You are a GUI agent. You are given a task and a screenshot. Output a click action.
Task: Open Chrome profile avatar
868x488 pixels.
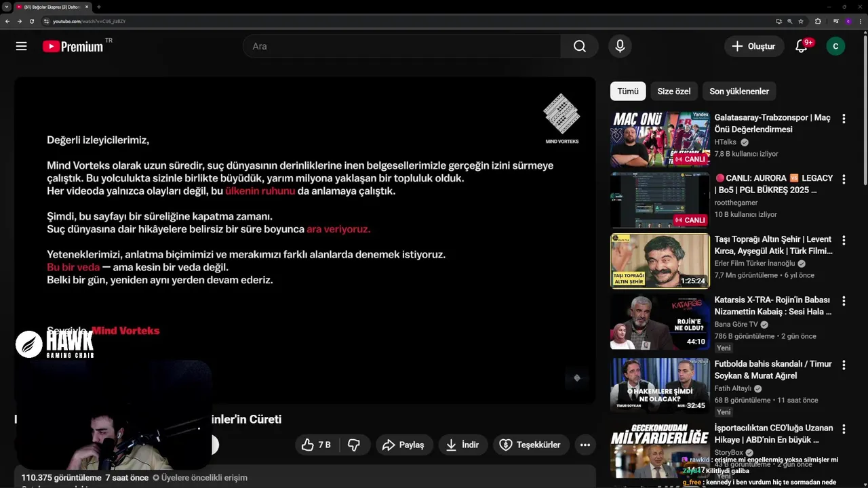pyautogui.click(x=848, y=21)
